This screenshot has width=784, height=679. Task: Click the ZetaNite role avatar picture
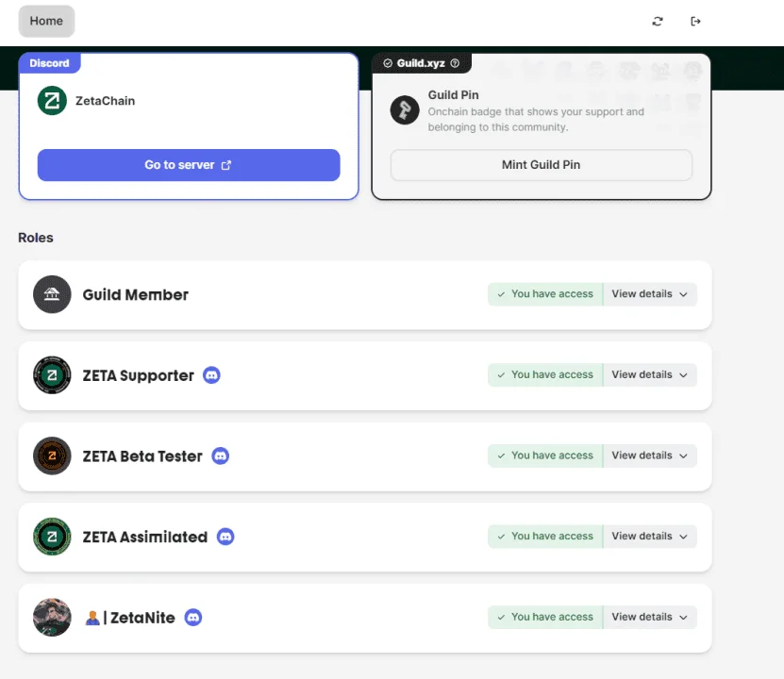(52, 617)
